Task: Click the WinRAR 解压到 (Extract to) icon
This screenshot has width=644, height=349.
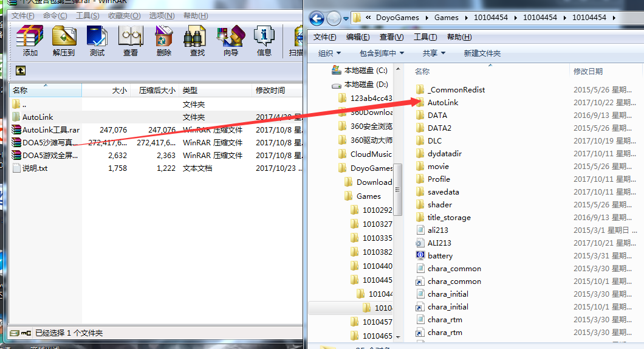Action: [64, 41]
